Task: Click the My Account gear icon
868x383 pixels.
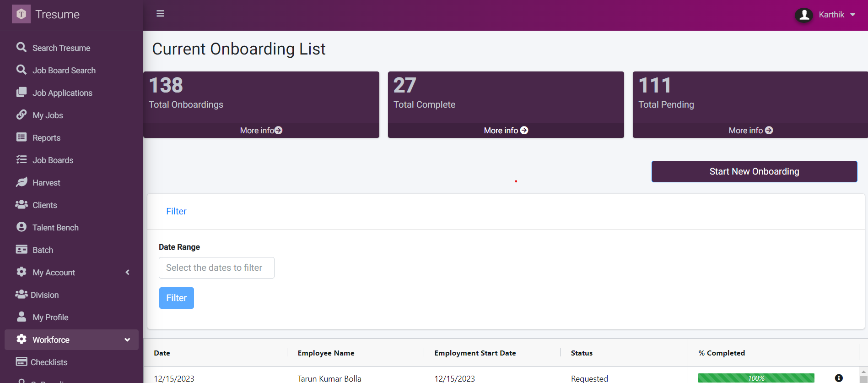Action: (21, 272)
